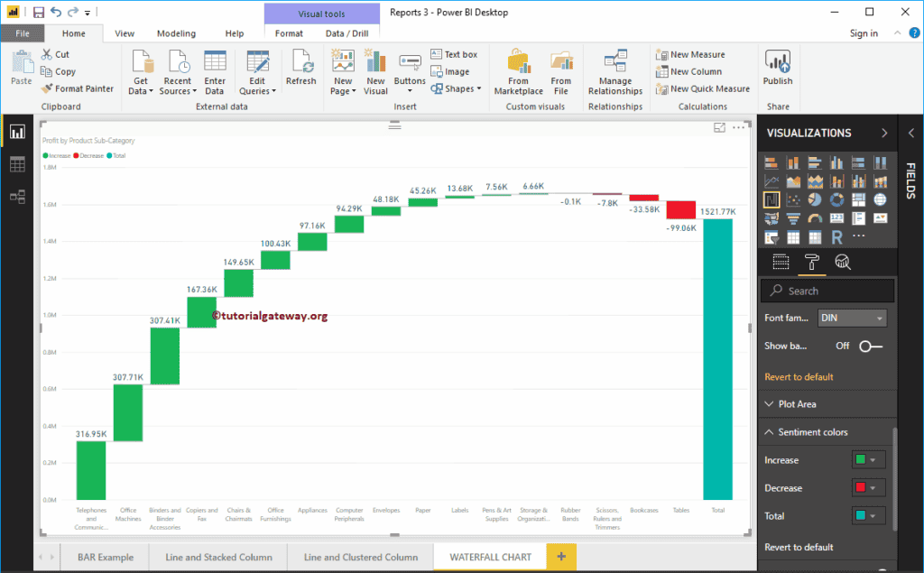Switch to the Modeling ribbon tab
924x573 pixels.
point(176,32)
